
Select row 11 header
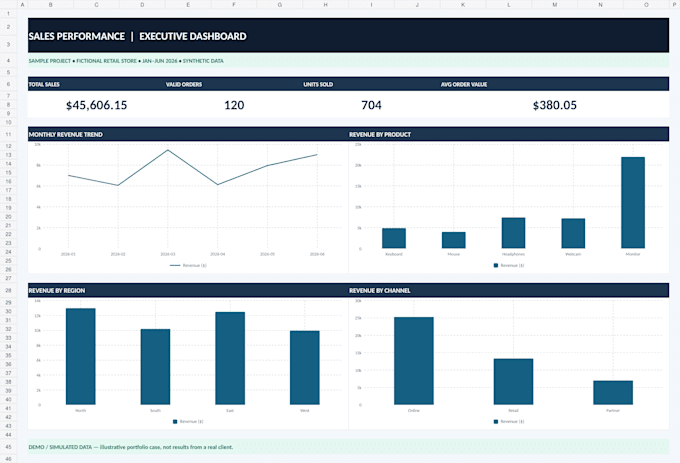click(x=8, y=134)
